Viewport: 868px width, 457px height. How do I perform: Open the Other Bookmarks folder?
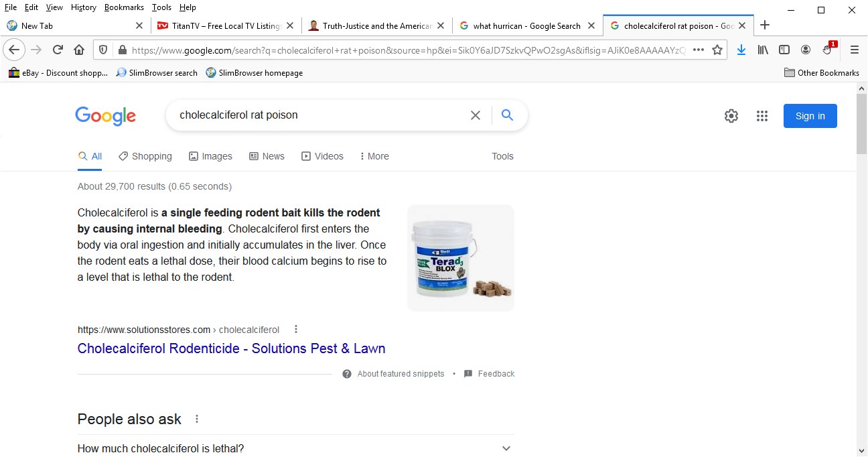[822, 73]
